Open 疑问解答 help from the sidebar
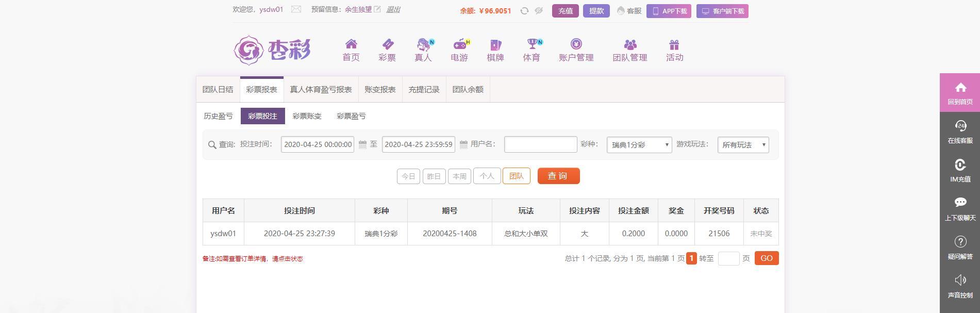This screenshot has width=980, height=313. click(960, 248)
